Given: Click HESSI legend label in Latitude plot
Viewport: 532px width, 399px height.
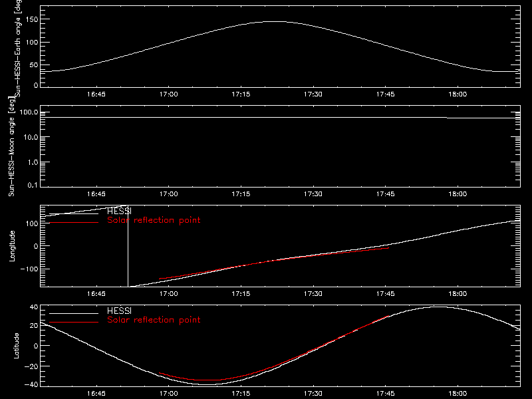Looking at the screenshot, I should click(119, 311).
